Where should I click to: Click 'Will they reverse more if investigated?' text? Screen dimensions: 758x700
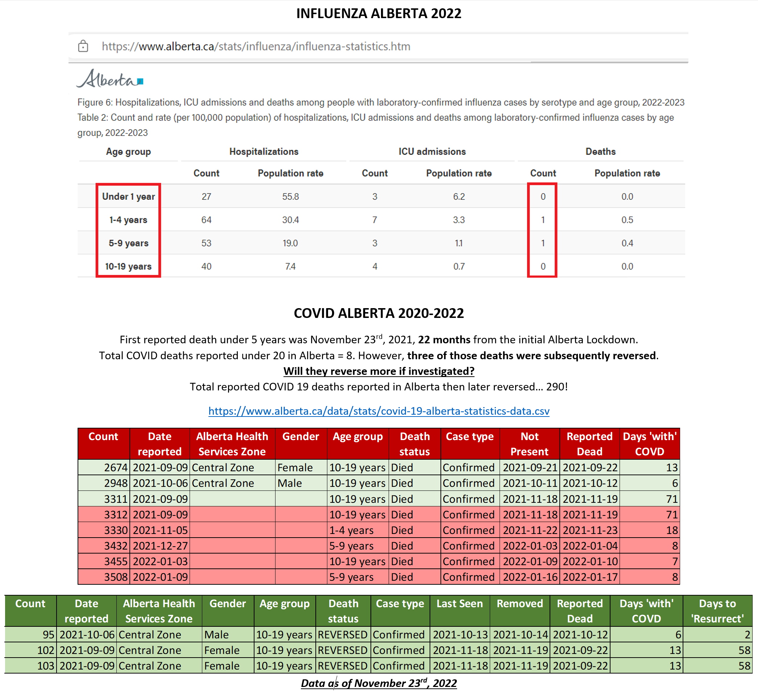[x=379, y=371]
